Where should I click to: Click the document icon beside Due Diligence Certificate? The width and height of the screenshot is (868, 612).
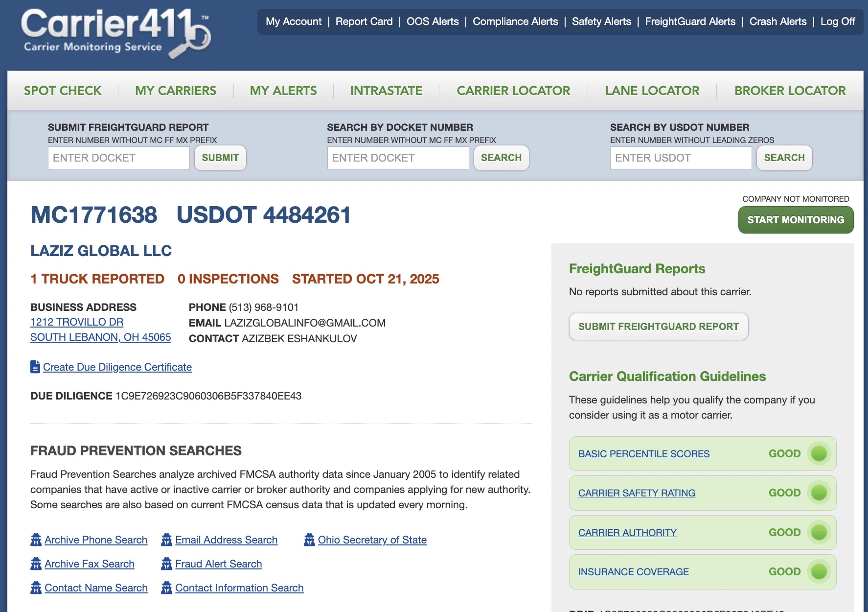pyautogui.click(x=35, y=367)
